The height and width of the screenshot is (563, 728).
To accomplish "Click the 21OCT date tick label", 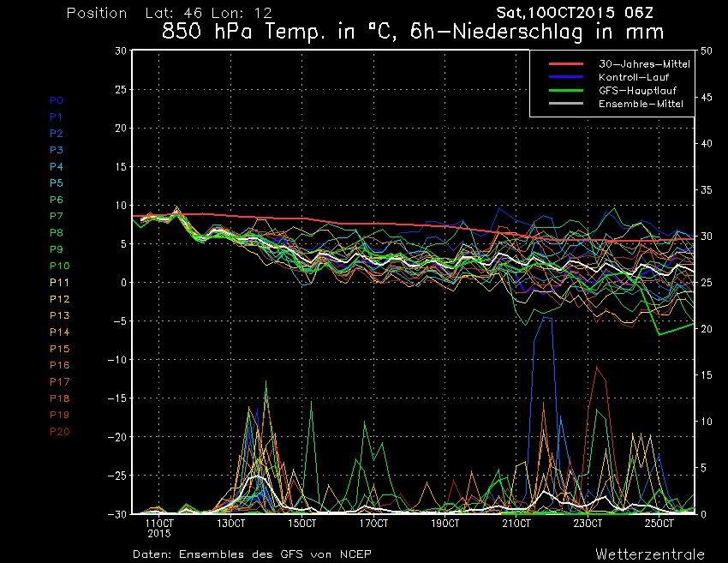I will (516, 523).
